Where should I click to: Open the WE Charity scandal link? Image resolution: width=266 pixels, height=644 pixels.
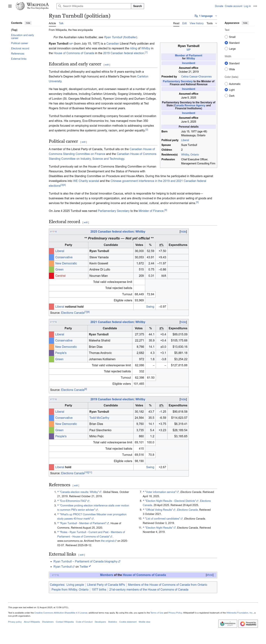86,181
